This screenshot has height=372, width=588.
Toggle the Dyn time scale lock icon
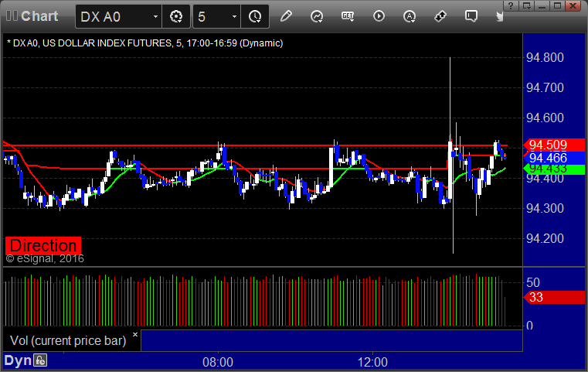[40, 360]
